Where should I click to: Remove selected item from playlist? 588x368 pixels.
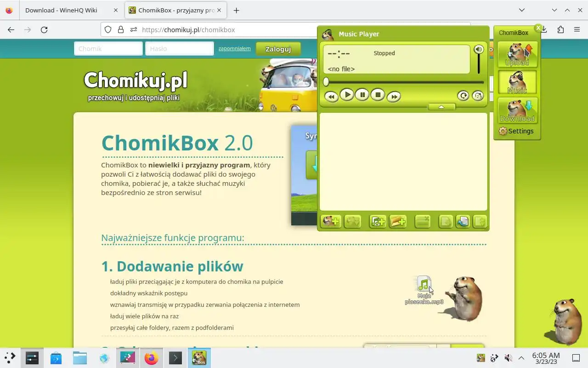[423, 221]
